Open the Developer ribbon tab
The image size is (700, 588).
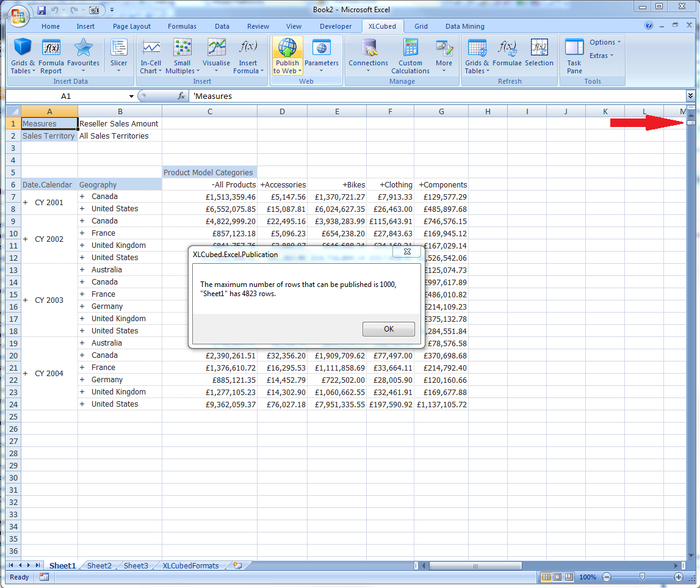click(336, 26)
